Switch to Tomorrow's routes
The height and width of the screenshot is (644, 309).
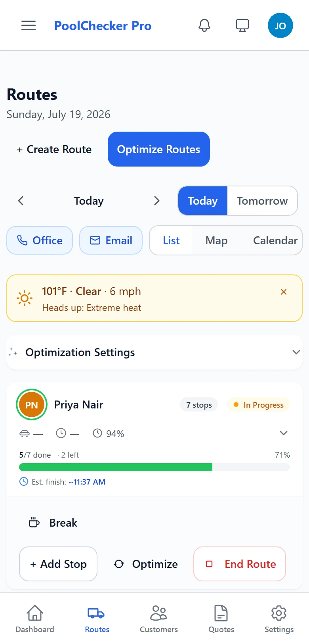click(x=262, y=201)
